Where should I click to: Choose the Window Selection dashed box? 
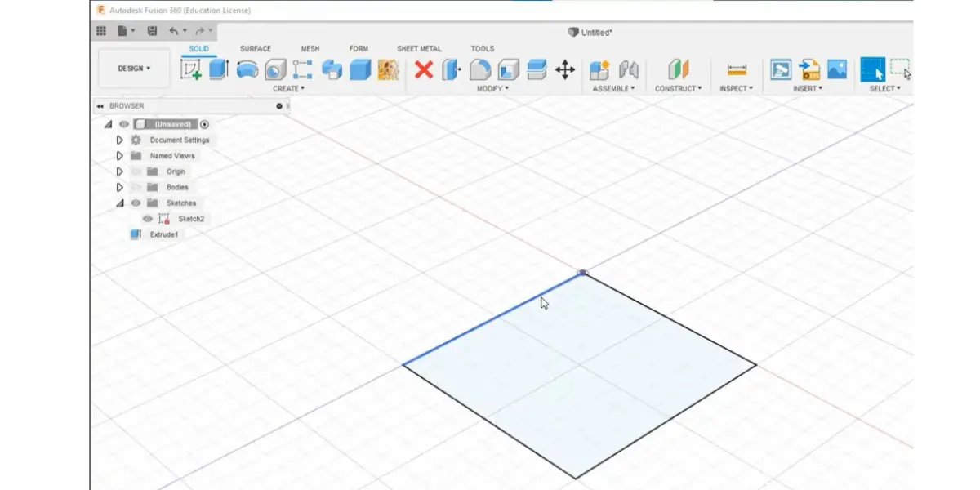coord(901,69)
